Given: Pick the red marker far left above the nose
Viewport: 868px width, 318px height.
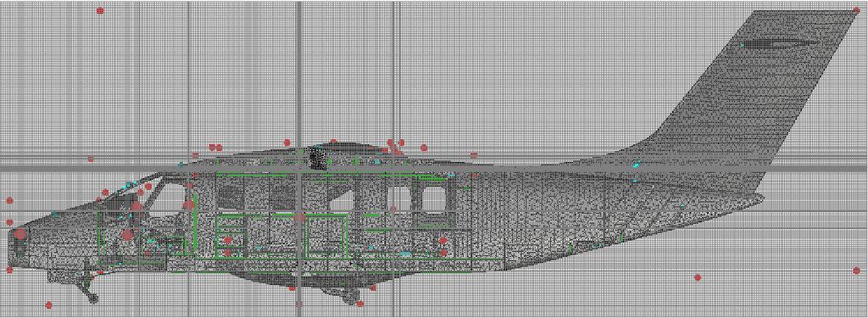Looking at the screenshot, I should click(9, 200).
